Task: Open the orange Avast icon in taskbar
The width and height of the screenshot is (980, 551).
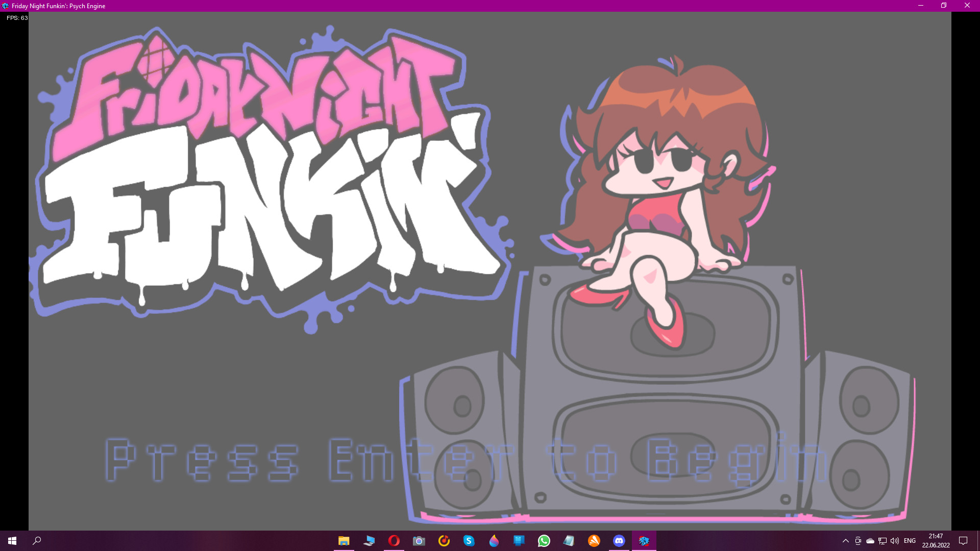Action: tap(594, 541)
